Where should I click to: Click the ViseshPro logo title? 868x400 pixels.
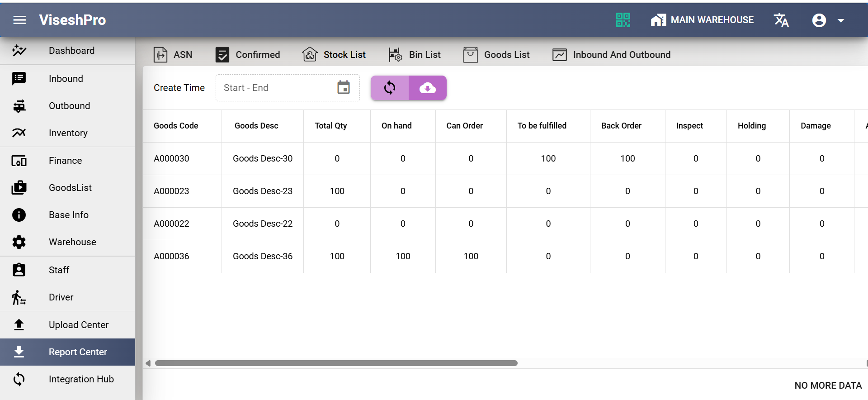tap(72, 20)
